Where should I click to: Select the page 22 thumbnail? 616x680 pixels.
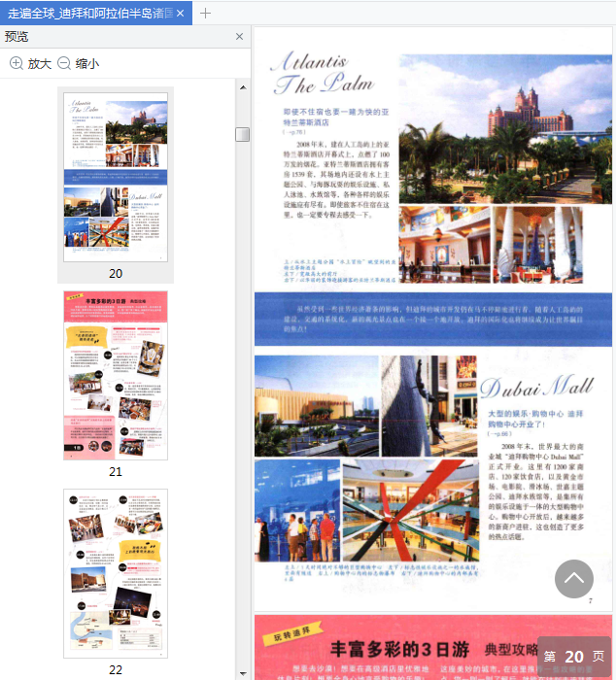(x=116, y=573)
